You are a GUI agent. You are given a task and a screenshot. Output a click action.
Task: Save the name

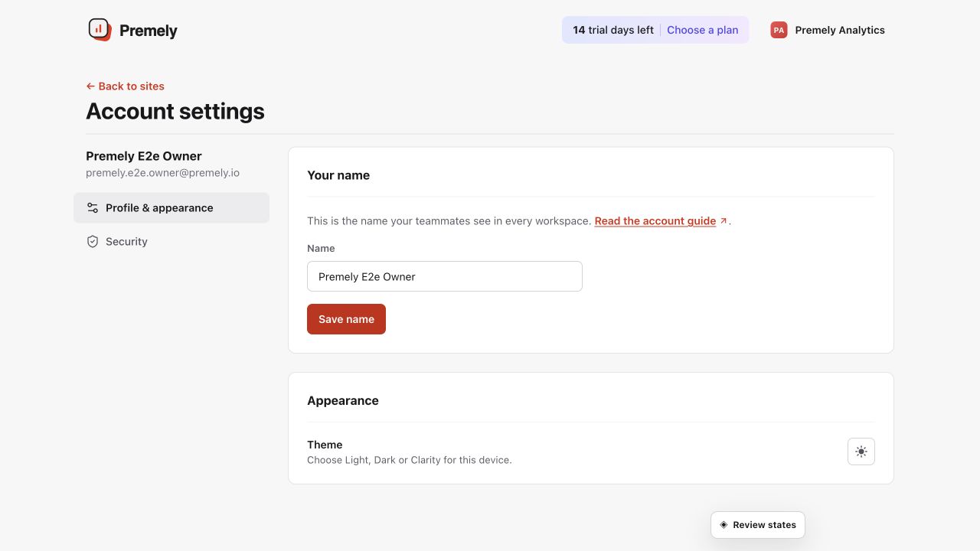[346, 319]
